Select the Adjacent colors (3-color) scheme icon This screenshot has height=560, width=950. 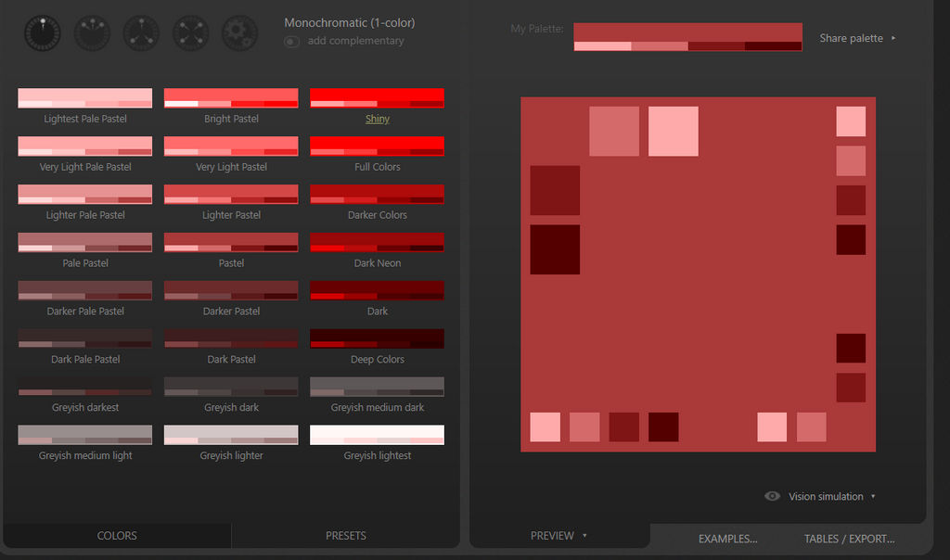[92, 33]
